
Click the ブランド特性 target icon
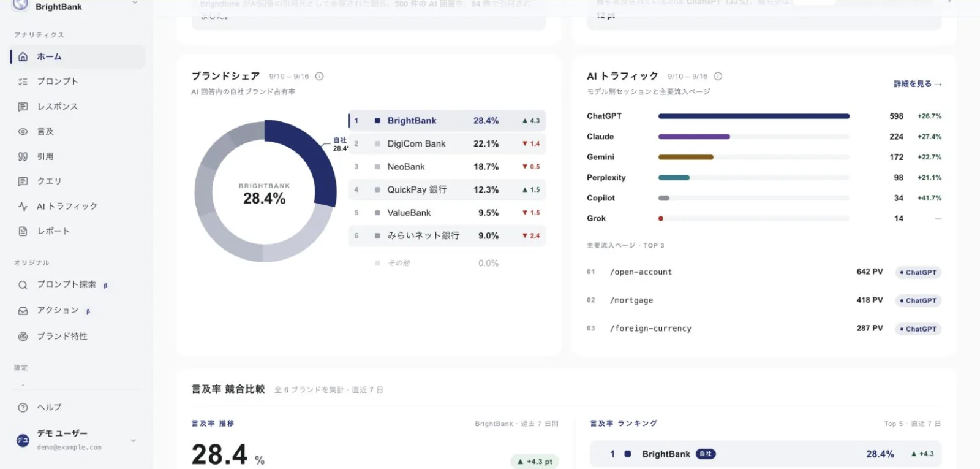(x=23, y=337)
